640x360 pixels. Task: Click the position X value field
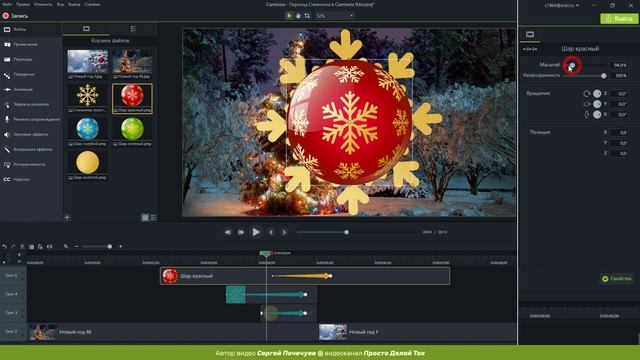click(x=619, y=133)
